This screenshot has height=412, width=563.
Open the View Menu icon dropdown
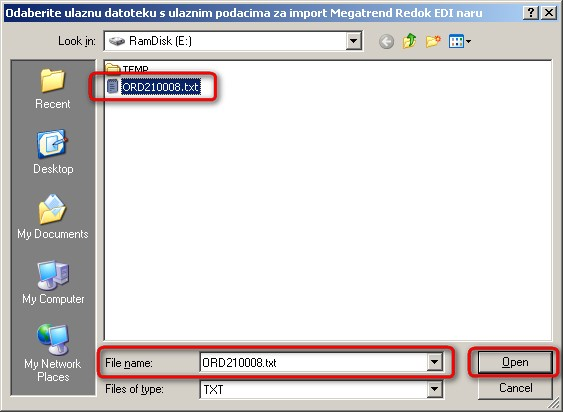point(460,41)
